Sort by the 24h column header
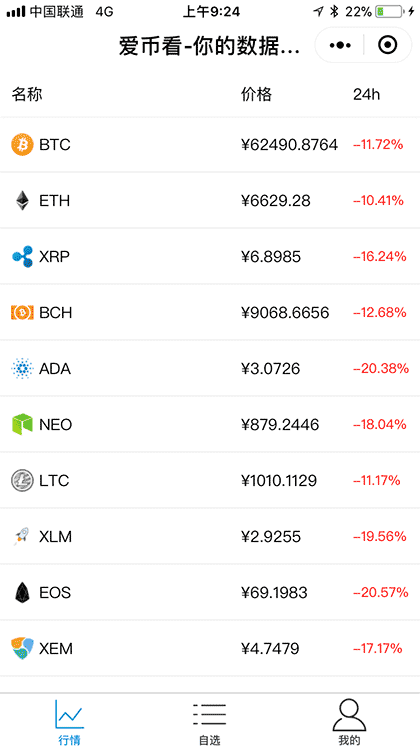Screen dimensions: 420x747 coord(367,94)
